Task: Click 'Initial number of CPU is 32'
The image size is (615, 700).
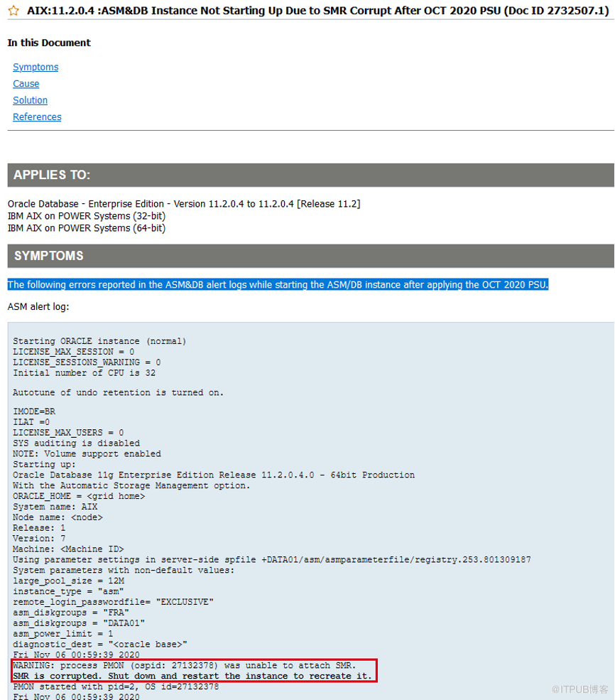Action: [85, 373]
